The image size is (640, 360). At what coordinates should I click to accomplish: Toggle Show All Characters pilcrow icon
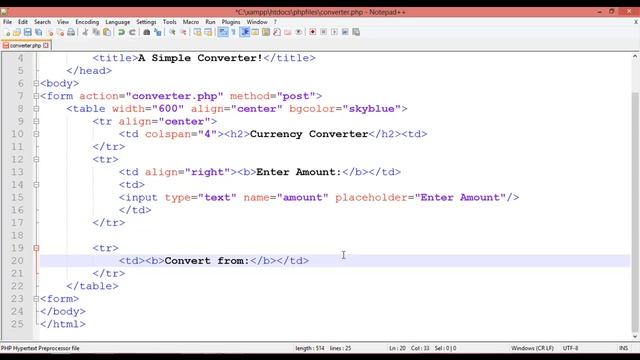coord(233,32)
